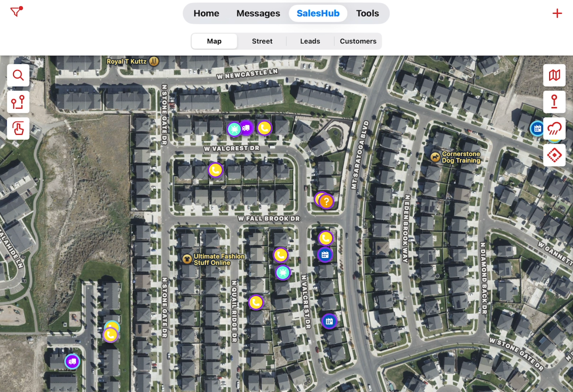This screenshot has width=573, height=392.
Task: Toggle the weather rain overlay button
Action: (554, 128)
